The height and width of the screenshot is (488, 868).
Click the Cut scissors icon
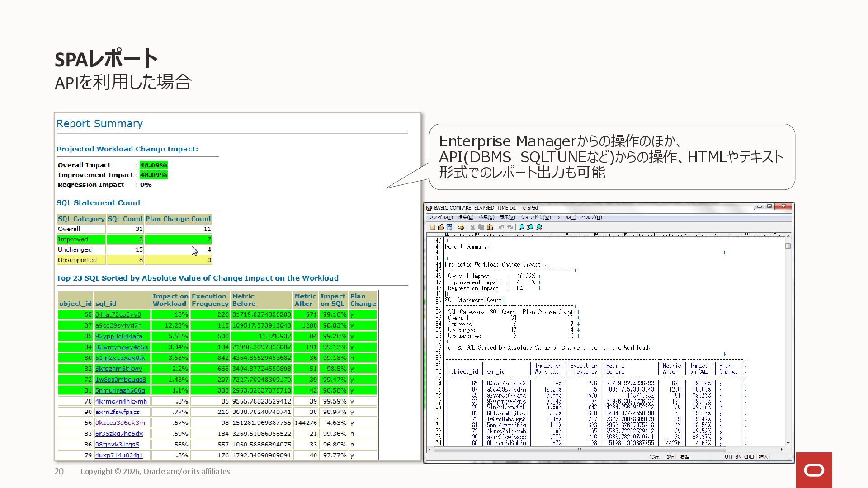pos(473,227)
